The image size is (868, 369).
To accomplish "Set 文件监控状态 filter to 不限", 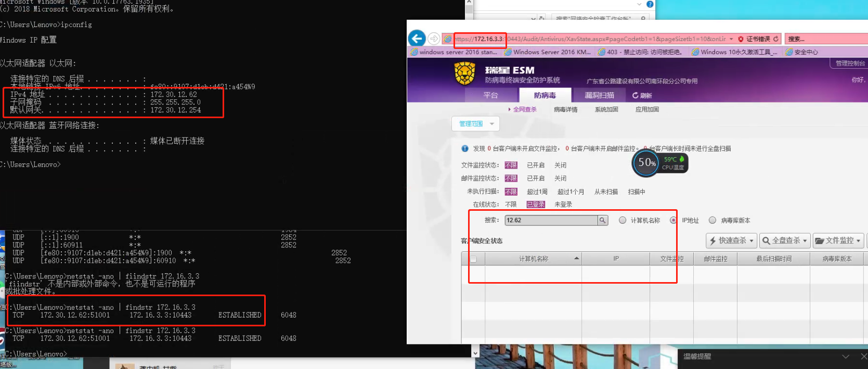I will (x=511, y=166).
